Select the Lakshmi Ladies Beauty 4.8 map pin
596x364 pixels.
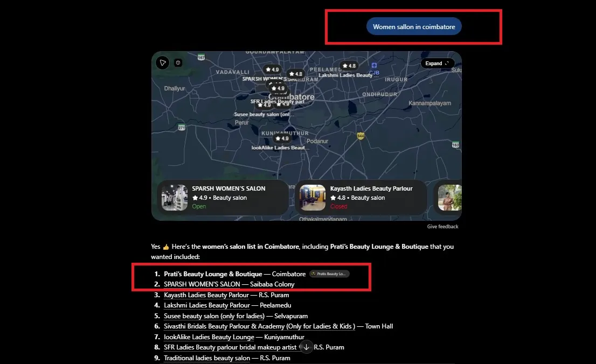pyautogui.click(x=349, y=66)
